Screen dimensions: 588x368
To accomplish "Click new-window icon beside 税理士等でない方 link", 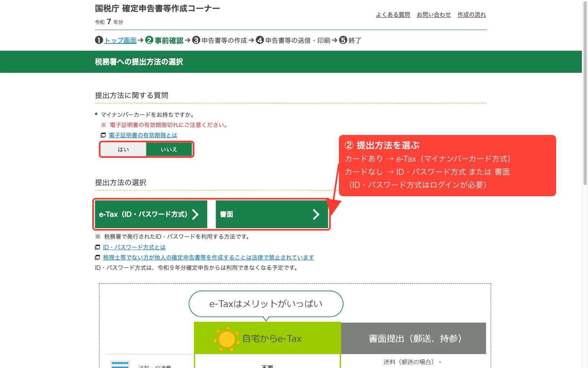I will click(97, 258).
